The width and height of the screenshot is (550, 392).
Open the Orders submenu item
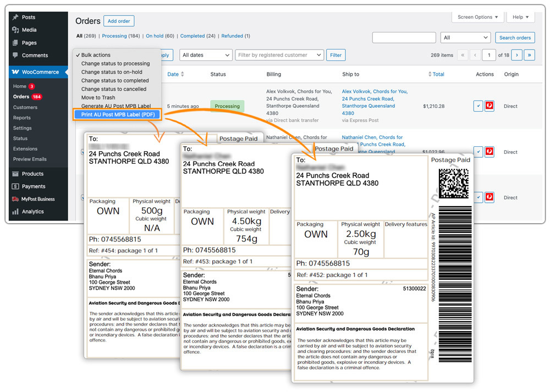[x=21, y=96]
